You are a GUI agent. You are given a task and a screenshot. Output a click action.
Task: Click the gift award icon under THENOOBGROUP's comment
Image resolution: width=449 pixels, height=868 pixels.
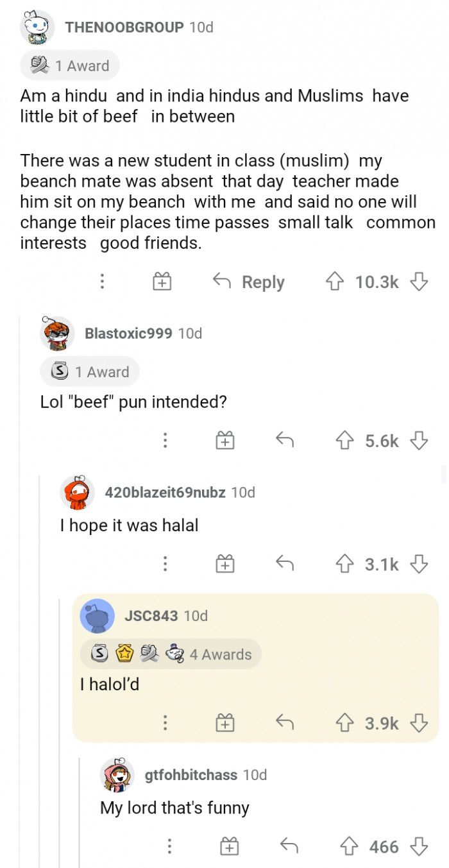click(162, 281)
